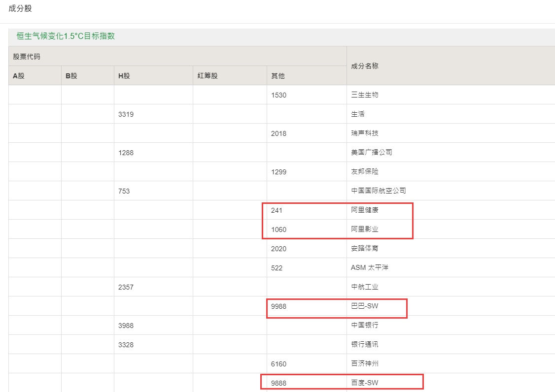Select the 友邦保险 name cell

(365, 171)
